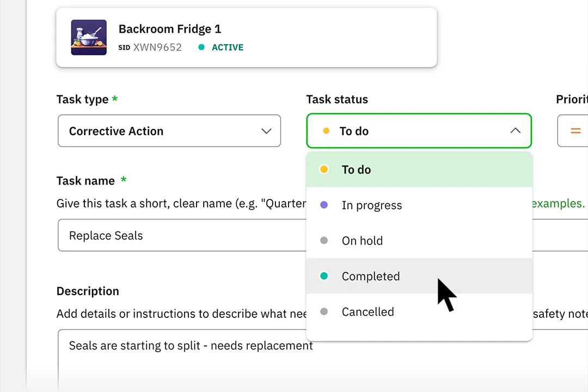Expand the Task type chevron arrow
Screen dimensions: 588x392
coord(266,131)
